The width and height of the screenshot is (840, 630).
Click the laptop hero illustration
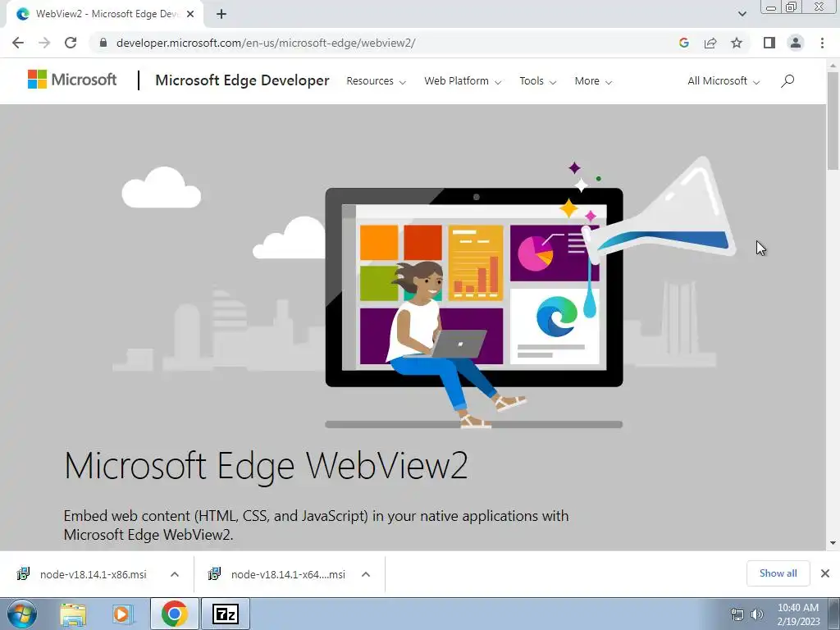[474, 308]
